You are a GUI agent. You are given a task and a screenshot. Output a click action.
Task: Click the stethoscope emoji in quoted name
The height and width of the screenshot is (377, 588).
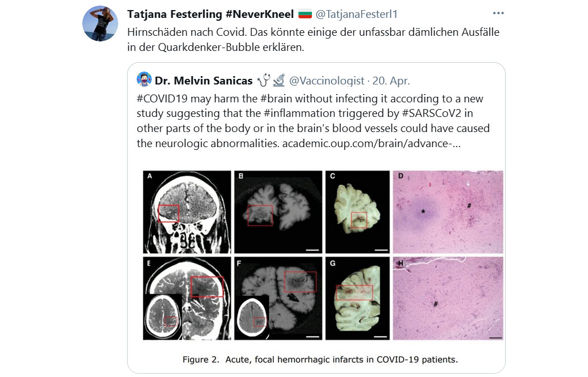tap(264, 80)
